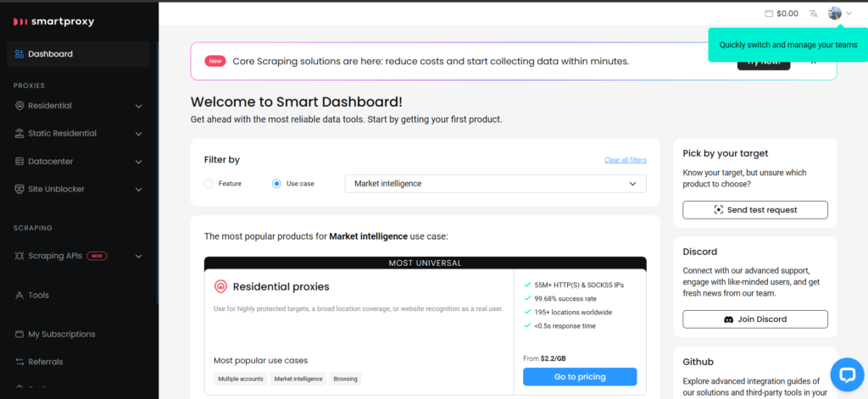Click the Scraping APIs bug icon
This screenshot has width=868, height=399.
19,256
